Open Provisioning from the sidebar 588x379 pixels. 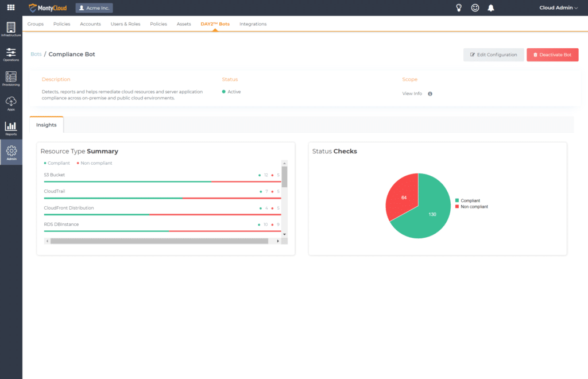coord(11,79)
